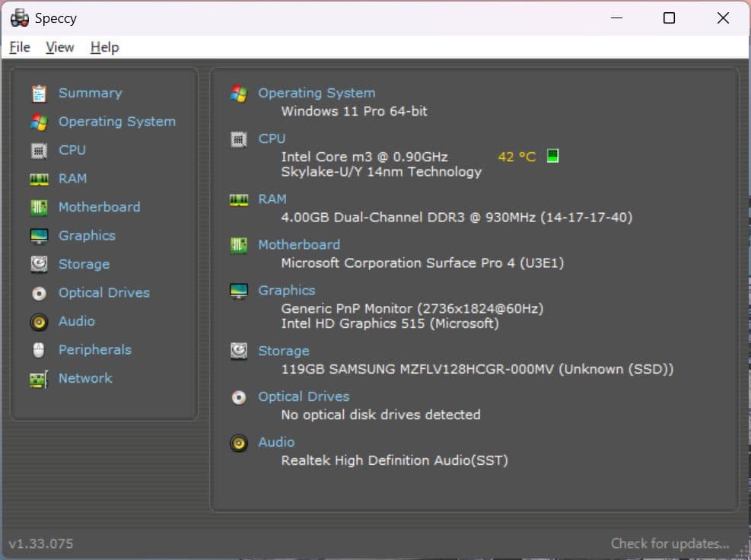Click the Motherboard icon in sidebar
The image size is (751, 560).
(x=39, y=208)
